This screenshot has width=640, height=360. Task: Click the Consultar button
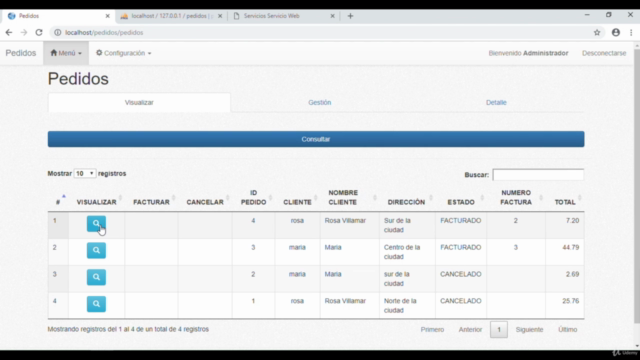(316, 139)
